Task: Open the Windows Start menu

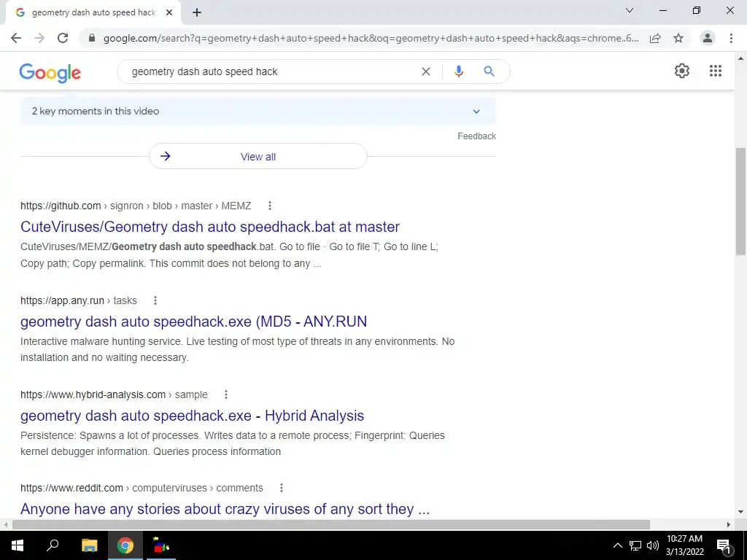Action: point(18,545)
